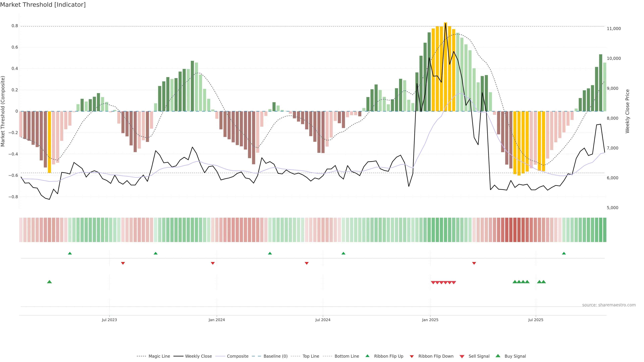Click the Jan 2025 x-axis label
The image size is (644, 362).
pyautogui.click(x=430, y=320)
